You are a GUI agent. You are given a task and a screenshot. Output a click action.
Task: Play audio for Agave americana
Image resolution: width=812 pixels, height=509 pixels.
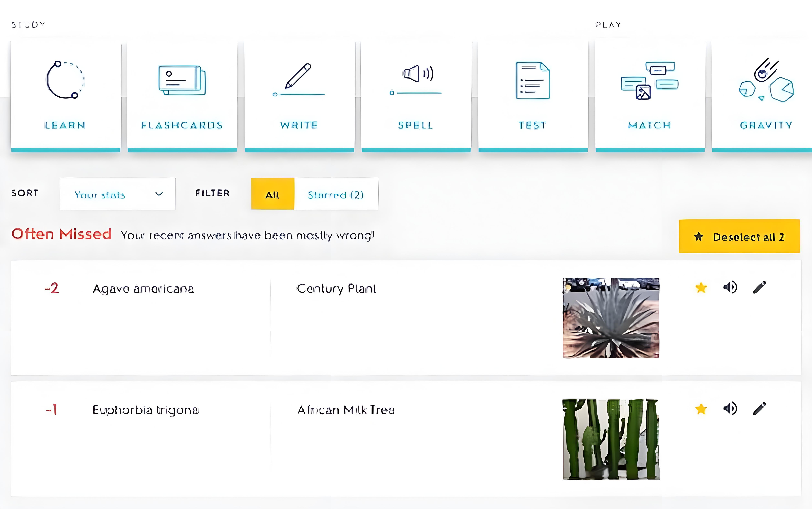[730, 287]
